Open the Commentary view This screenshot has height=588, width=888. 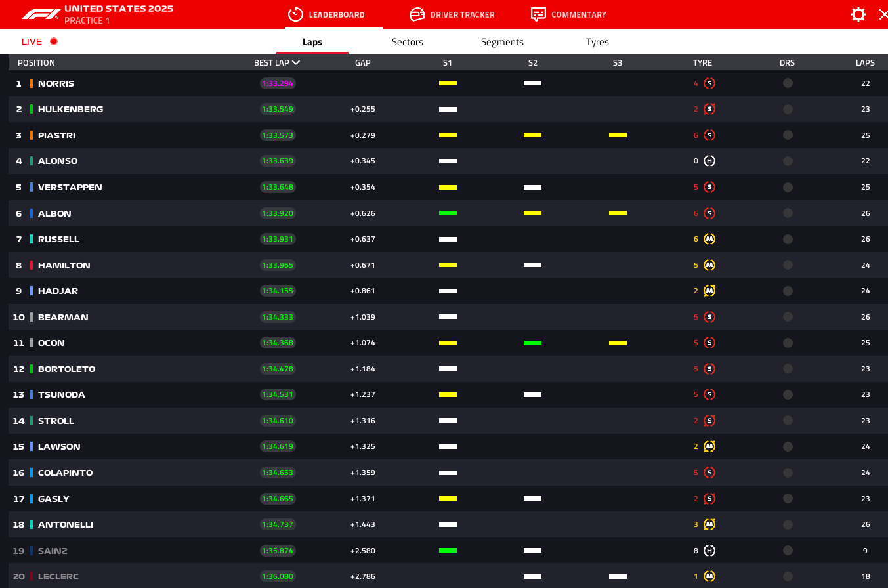pos(568,14)
